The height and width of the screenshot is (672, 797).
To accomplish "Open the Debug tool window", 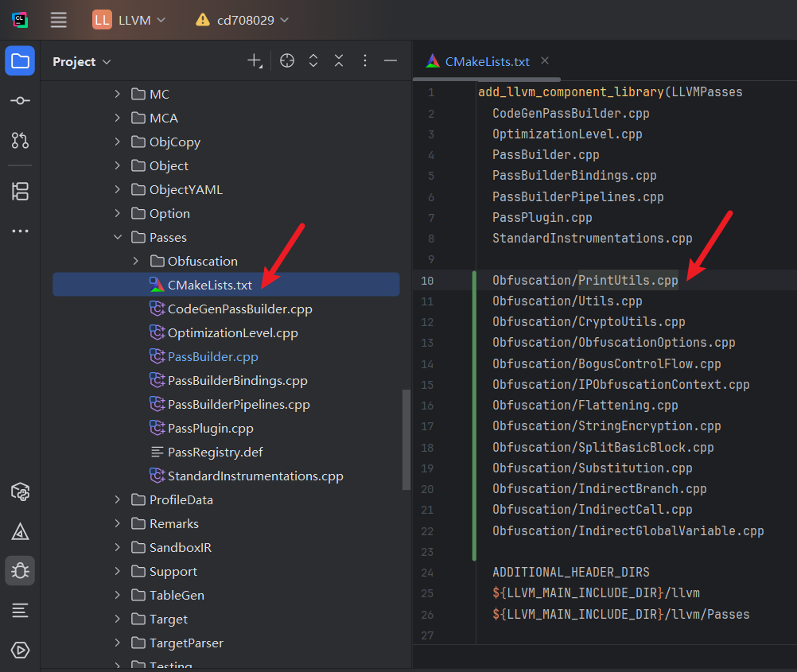I will pyautogui.click(x=20, y=570).
